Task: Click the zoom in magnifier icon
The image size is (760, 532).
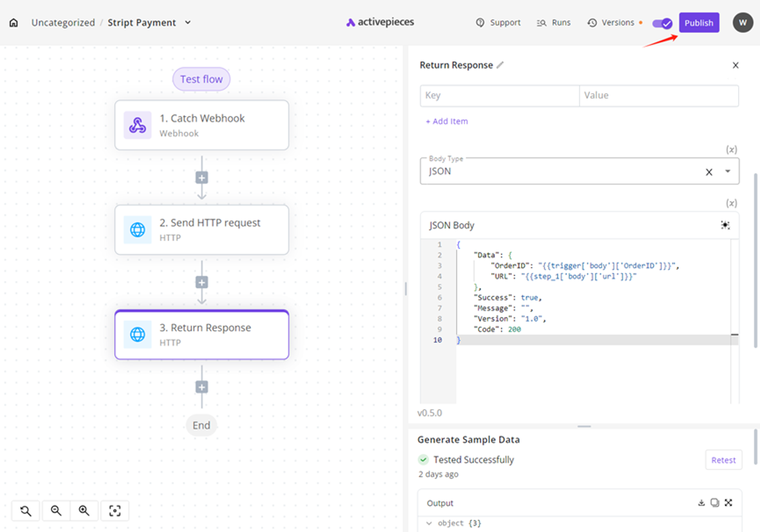Action: [x=84, y=511]
